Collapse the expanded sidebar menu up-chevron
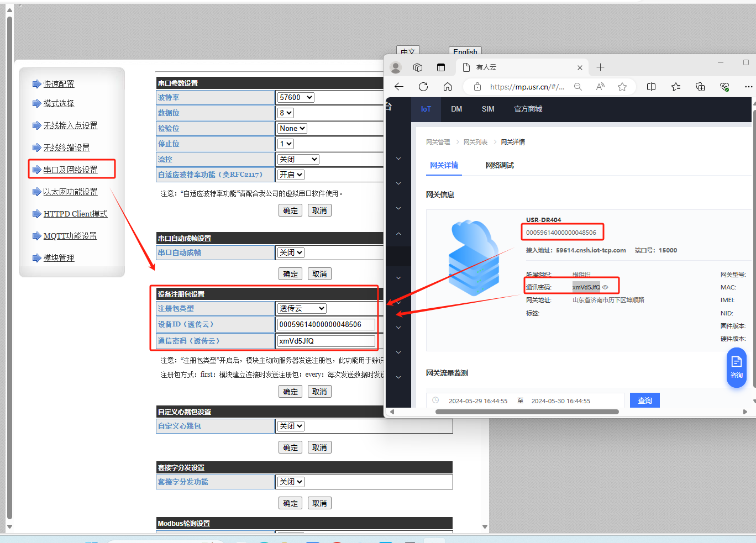Image resolution: width=756 pixels, height=543 pixels. pos(398,234)
